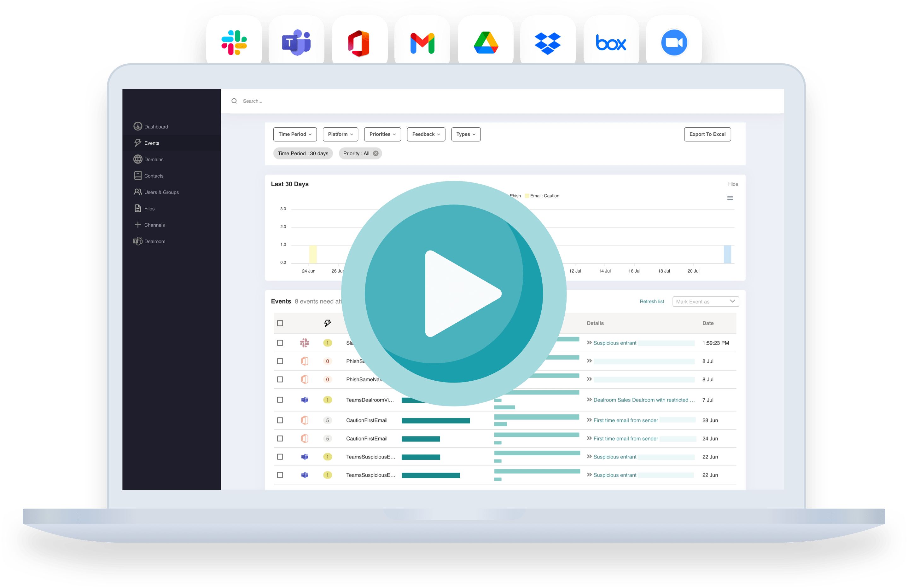Go to Domains in the sidebar

(153, 159)
